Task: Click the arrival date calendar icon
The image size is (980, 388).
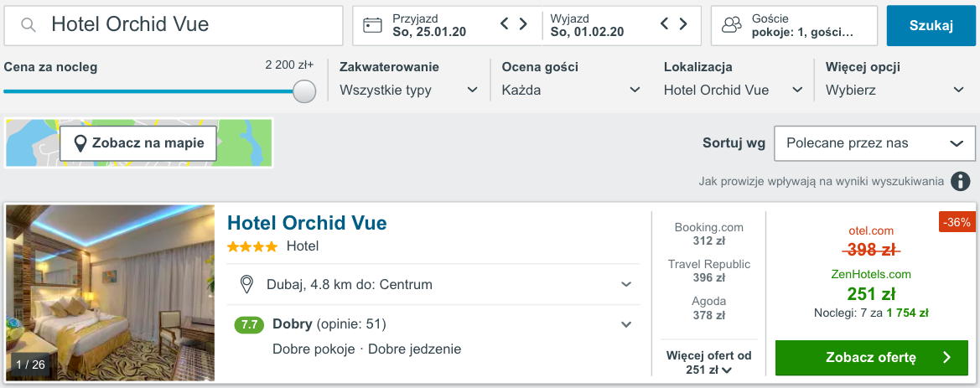Action: click(x=372, y=25)
